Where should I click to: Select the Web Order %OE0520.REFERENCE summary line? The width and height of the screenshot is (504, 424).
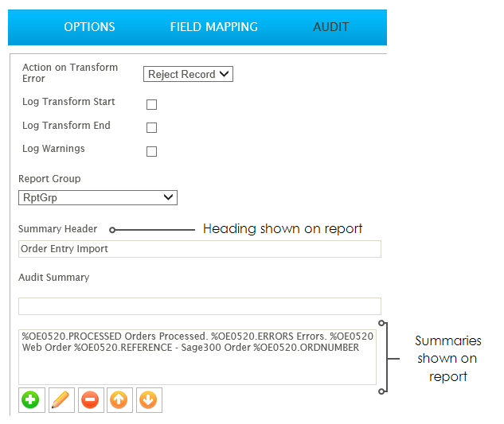[190, 348]
